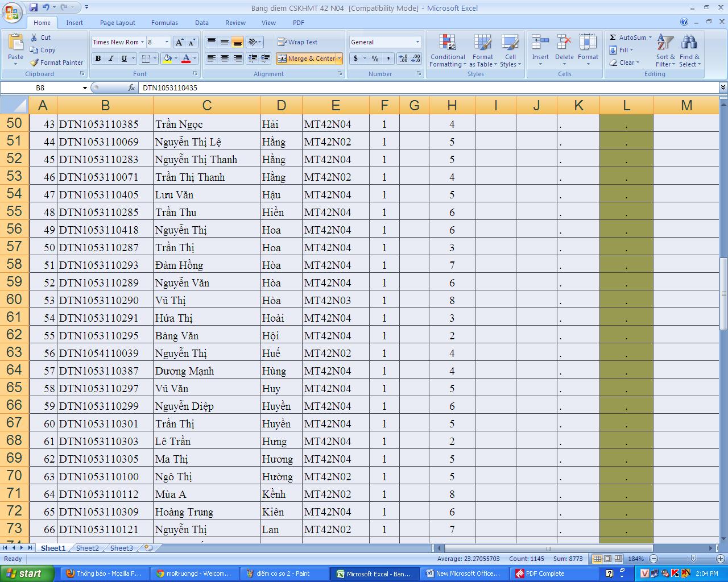Screen dimensions: 728x582
Task: Switch to the Page Layout tab
Action: click(x=118, y=23)
